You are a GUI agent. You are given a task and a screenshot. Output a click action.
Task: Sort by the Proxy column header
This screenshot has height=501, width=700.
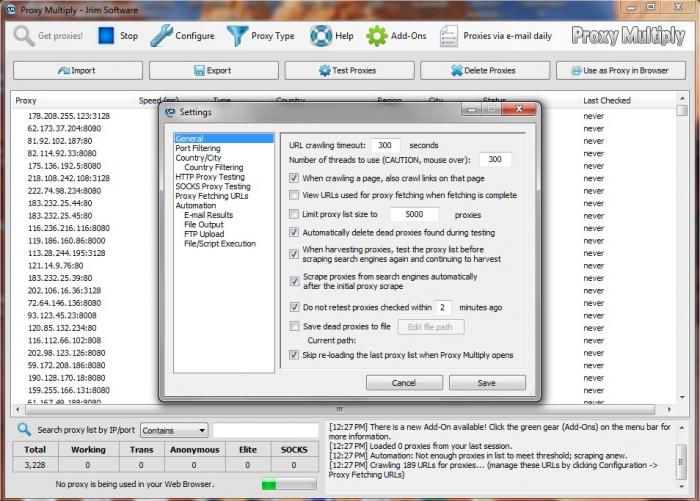pyautogui.click(x=26, y=100)
